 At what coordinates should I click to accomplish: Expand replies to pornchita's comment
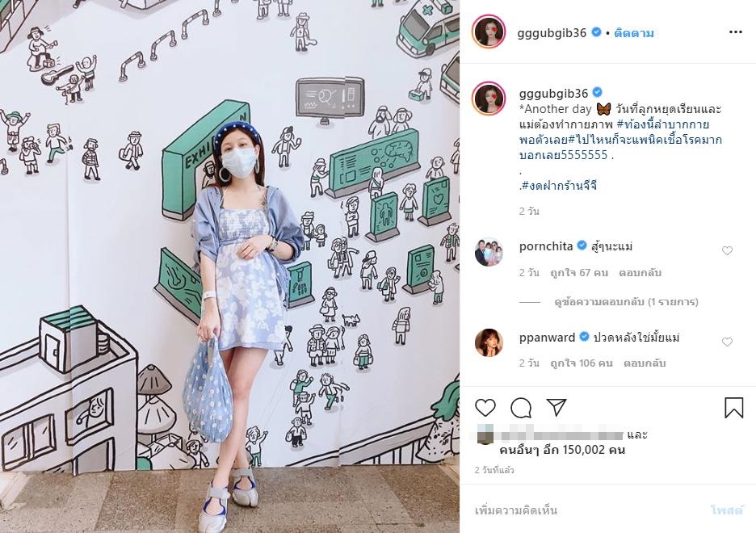[626, 302]
